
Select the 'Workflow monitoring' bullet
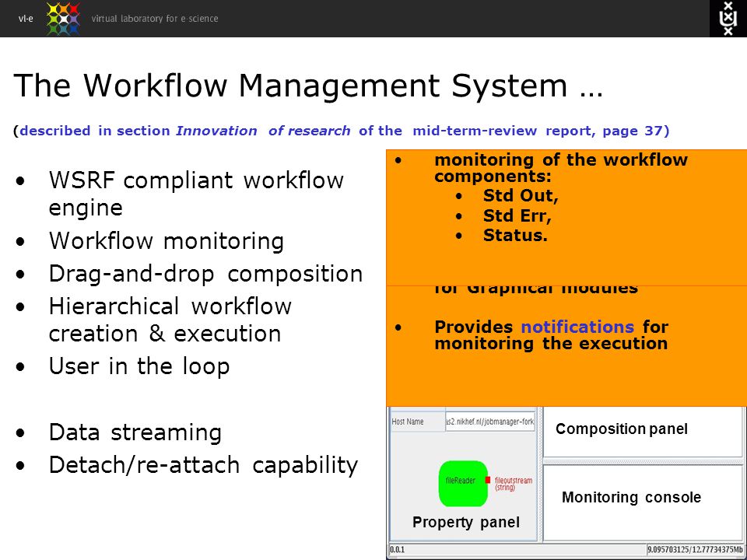(167, 240)
